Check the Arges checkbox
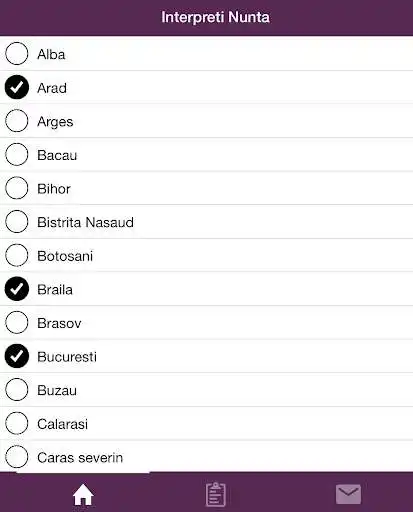Viewport: 413px width, 512px height. pos(17,121)
